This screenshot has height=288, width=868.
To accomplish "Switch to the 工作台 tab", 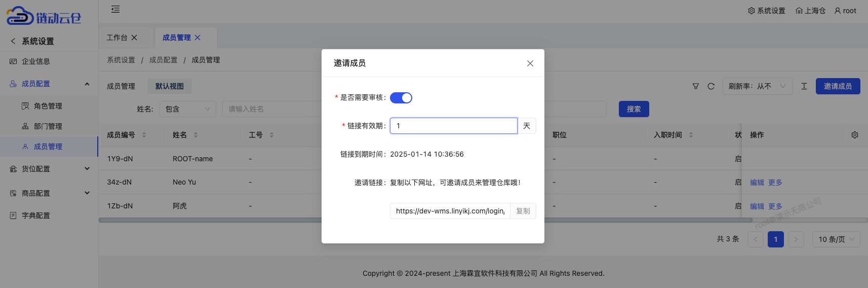I will tap(117, 38).
